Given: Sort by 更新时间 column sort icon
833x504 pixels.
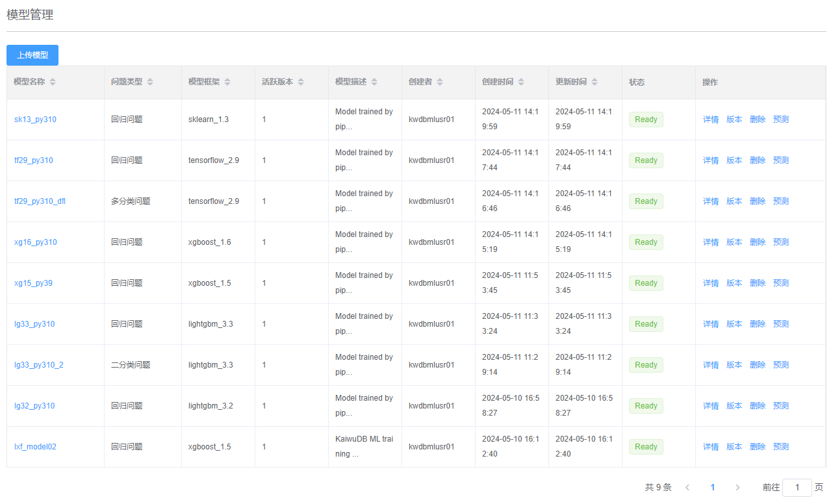Looking at the screenshot, I should click(x=595, y=82).
